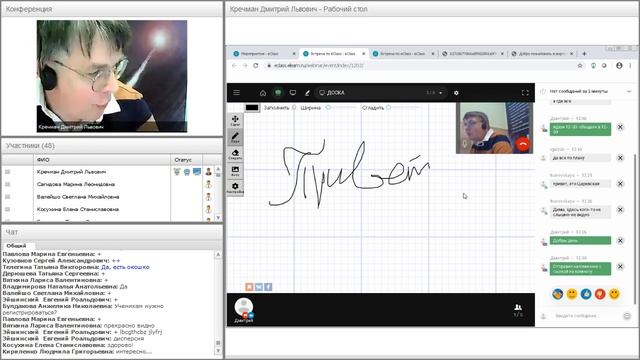The height and width of the screenshot is (360, 640).
Task: Reload the browser page
Action: [256, 65]
